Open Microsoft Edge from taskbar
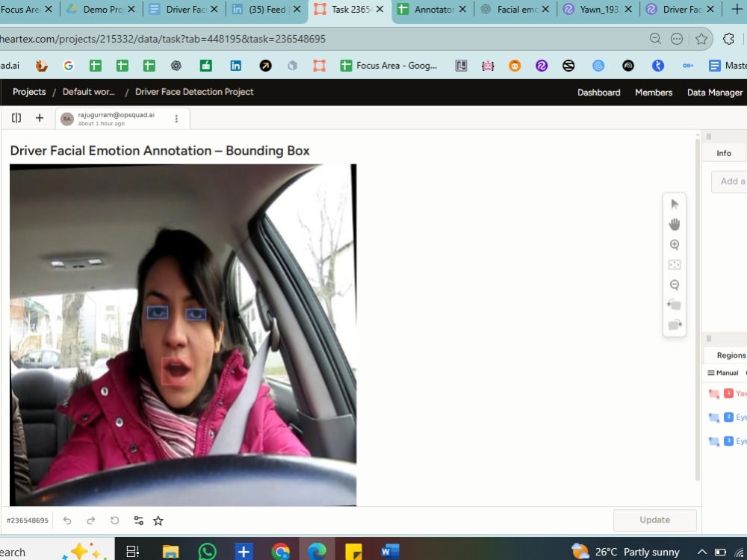 pos(317,552)
